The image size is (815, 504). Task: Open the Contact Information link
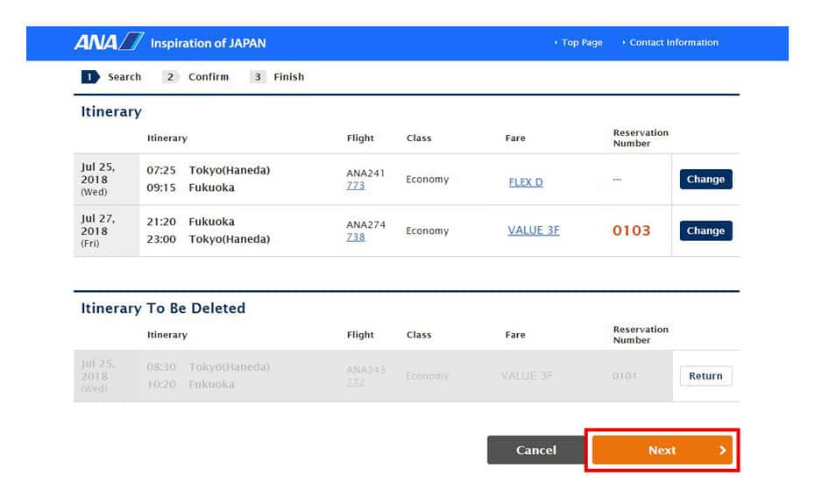click(x=673, y=43)
